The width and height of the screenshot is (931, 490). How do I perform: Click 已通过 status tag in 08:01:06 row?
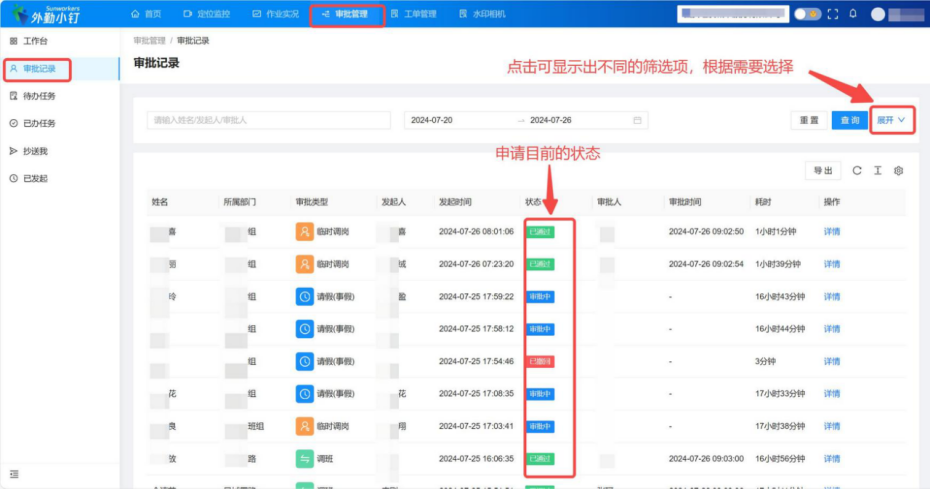(540, 232)
